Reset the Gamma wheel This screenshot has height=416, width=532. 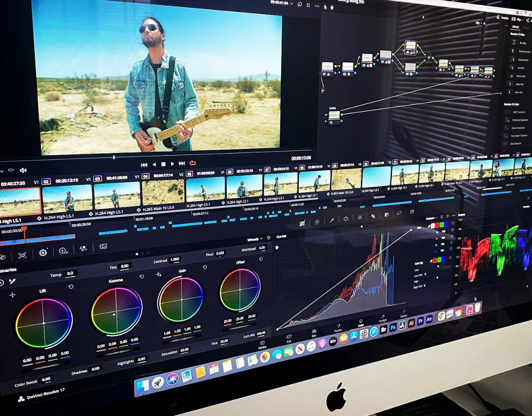pyautogui.click(x=142, y=276)
